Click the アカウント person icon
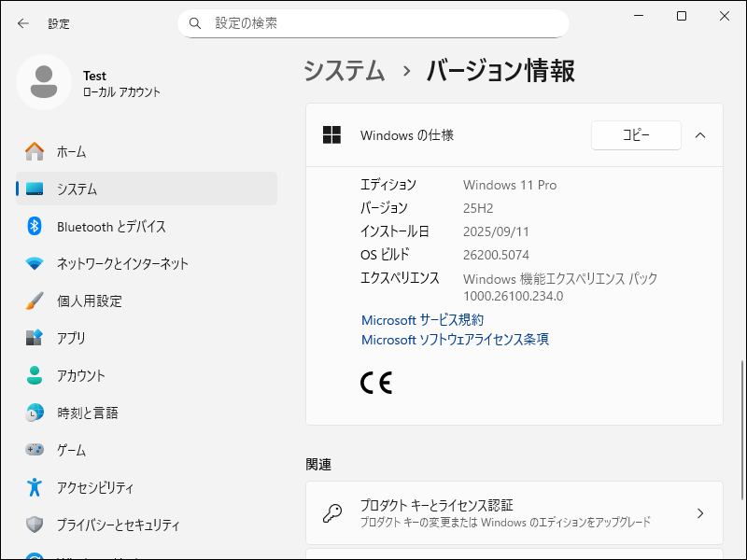The height and width of the screenshot is (560, 747). [x=35, y=375]
